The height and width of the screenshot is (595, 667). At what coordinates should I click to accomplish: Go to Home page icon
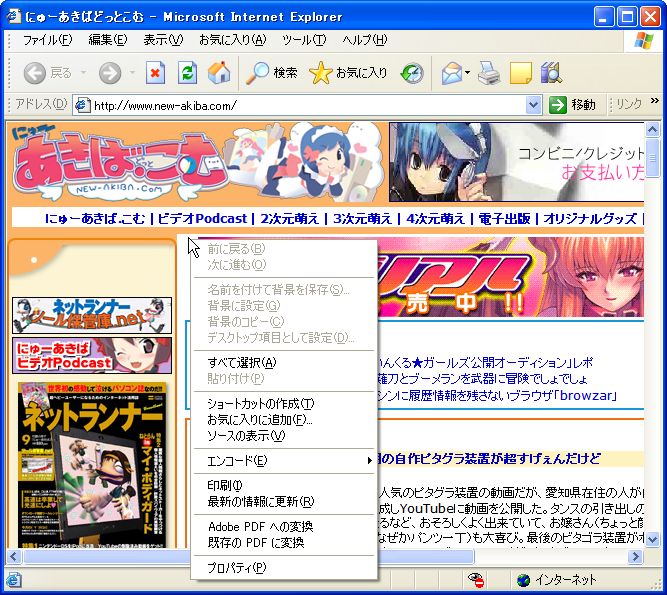coord(219,73)
